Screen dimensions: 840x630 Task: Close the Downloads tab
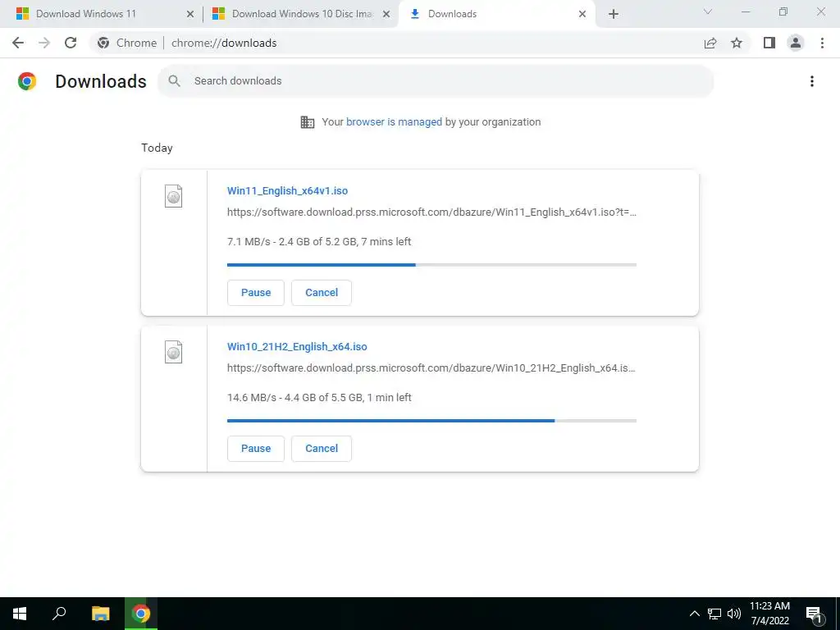tap(582, 14)
